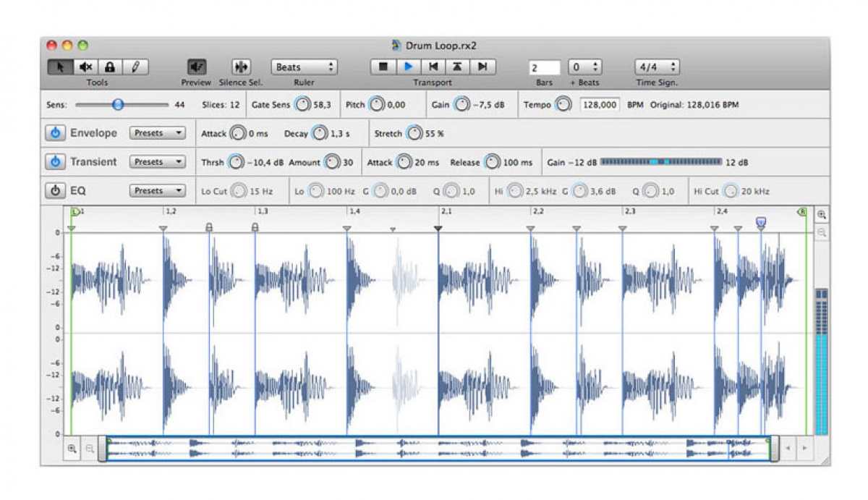The width and height of the screenshot is (868, 500).
Task: Click the Transient Gain meter bar
Action: click(x=661, y=162)
